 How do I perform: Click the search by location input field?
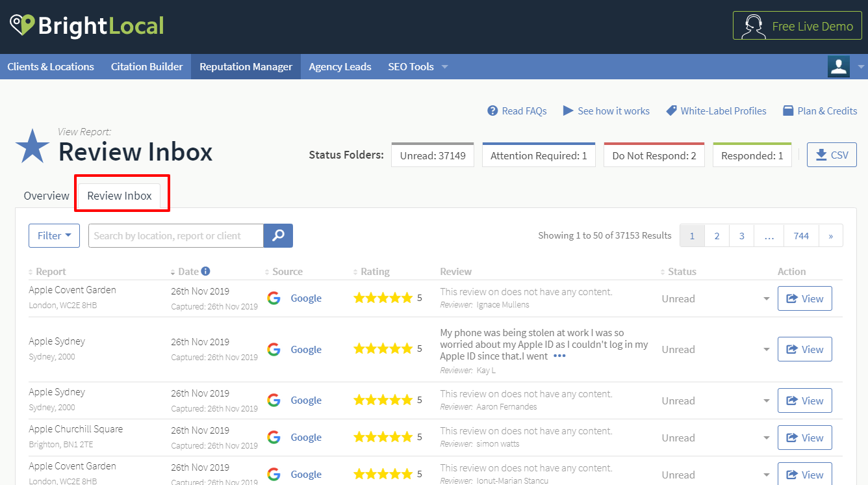(176, 235)
